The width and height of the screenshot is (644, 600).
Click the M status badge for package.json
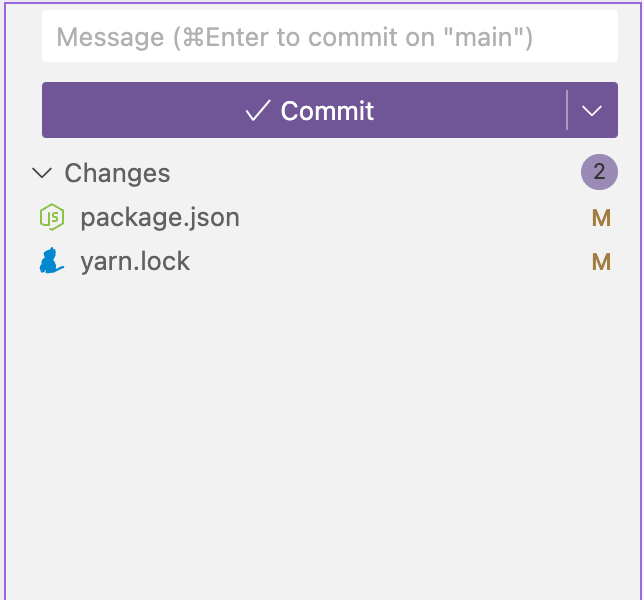(601, 218)
